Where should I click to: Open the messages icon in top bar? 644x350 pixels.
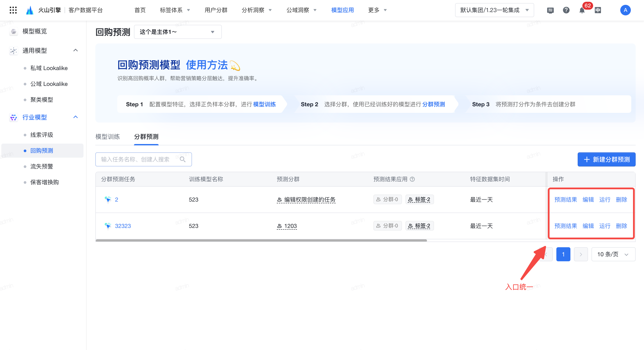[x=550, y=10]
